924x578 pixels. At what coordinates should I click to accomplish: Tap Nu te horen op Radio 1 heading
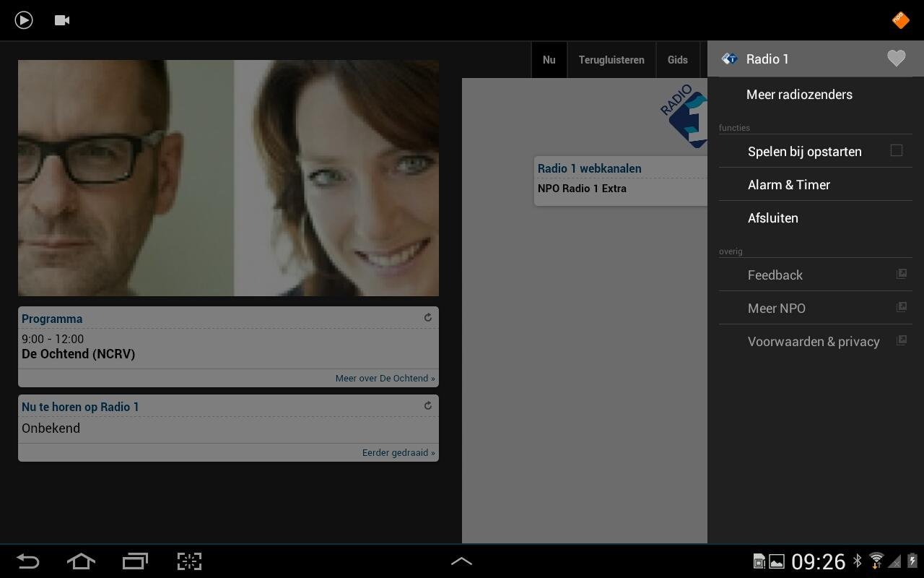tap(80, 407)
